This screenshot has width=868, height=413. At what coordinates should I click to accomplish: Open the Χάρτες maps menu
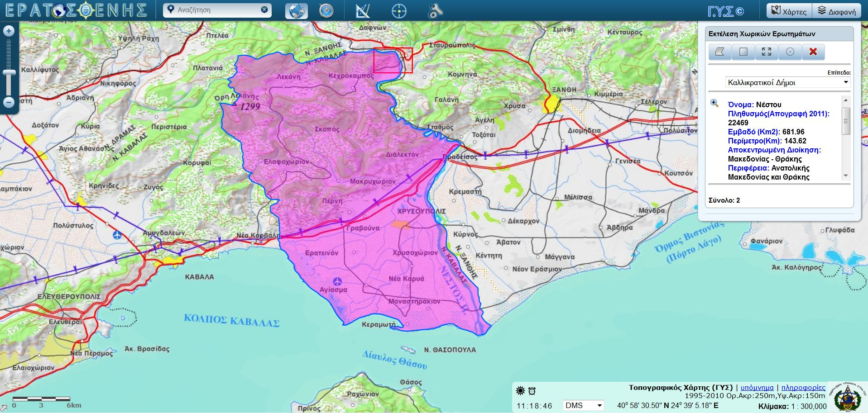[789, 11]
